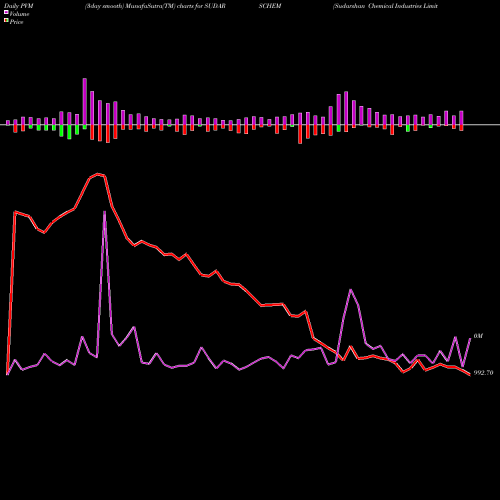Image resolution: width=500 pixels, height=500 pixels.
Task: Click the 'Sudarshan Chemical Industries' title text
Action: click(x=385, y=6)
